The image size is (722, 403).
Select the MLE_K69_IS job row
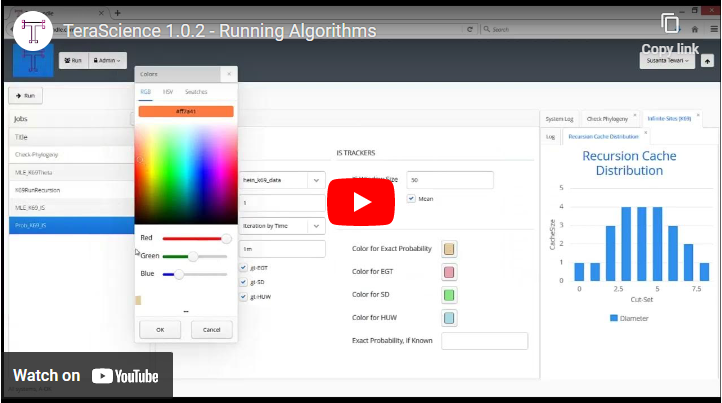71,208
